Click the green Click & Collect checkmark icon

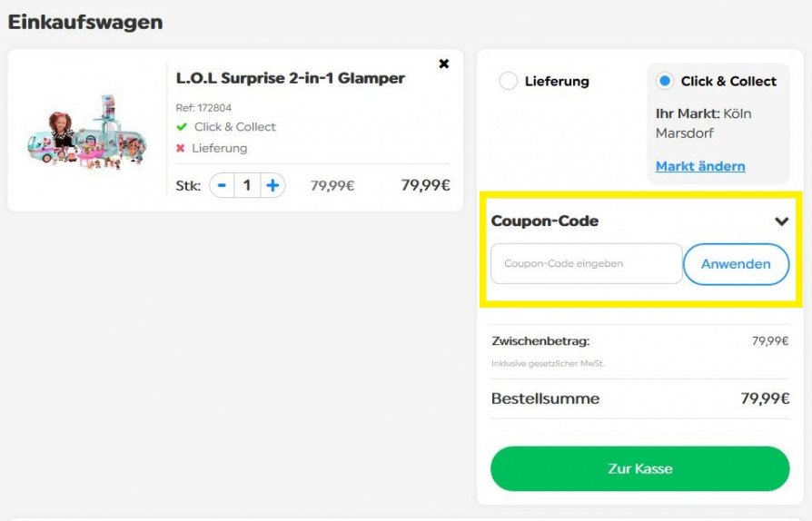click(182, 127)
